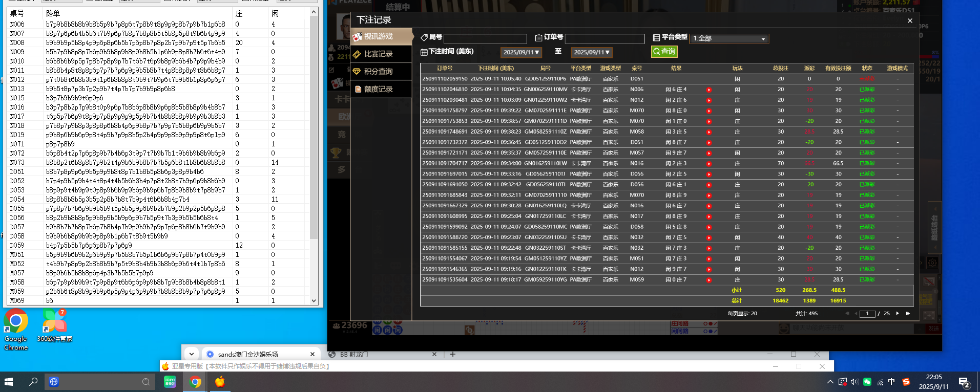Open the start date picker 2025/09/11
980x392 pixels.
click(x=520, y=52)
